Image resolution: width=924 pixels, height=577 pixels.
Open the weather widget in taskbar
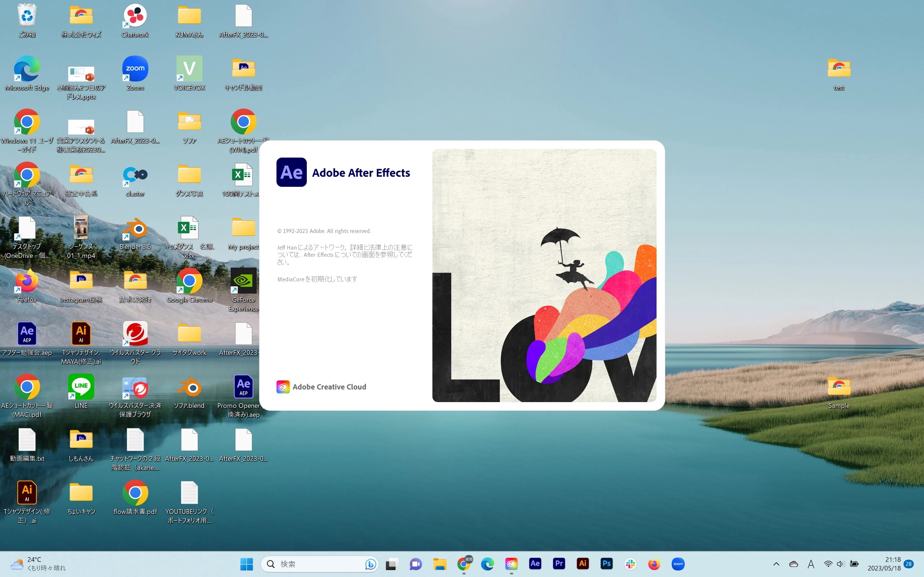(38, 564)
